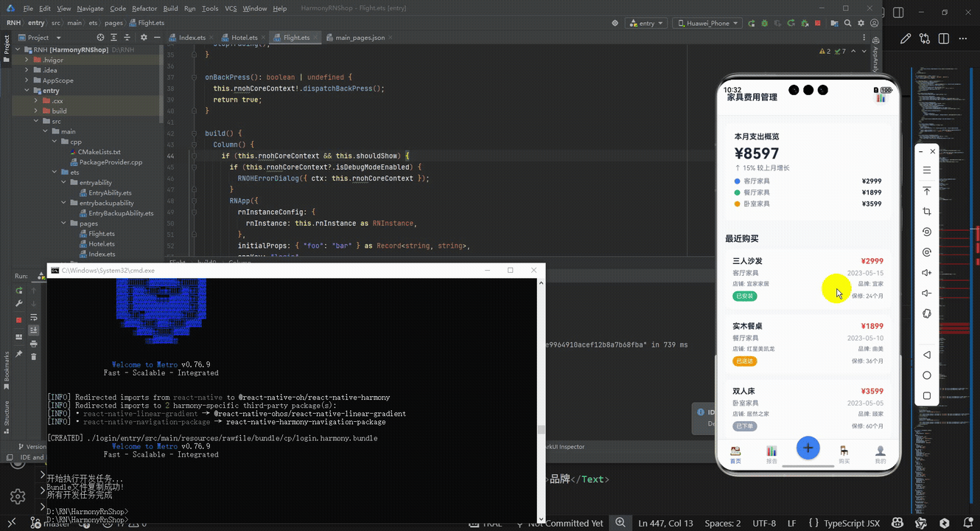Open IDE settings gear in top toolbar
980x531 pixels.
[x=861, y=23]
